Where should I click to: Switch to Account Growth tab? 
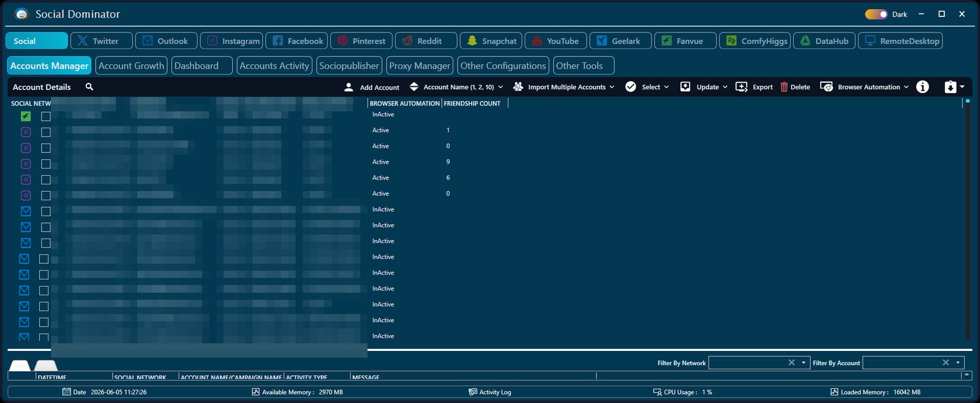pyautogui.click(x=131, y=66)
